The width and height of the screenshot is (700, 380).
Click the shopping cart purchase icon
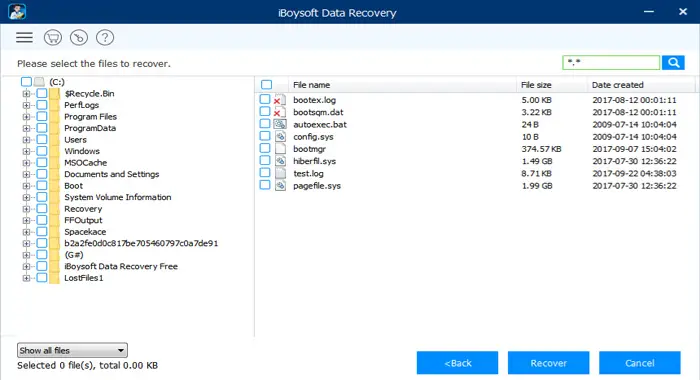[x=53, y=38]
